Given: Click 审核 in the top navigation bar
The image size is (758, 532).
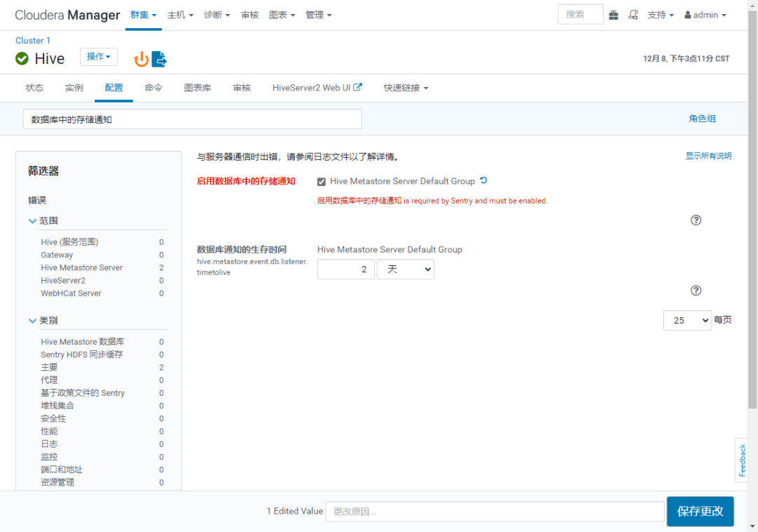Looking at the screenshot, I should [x=250, y=15].
